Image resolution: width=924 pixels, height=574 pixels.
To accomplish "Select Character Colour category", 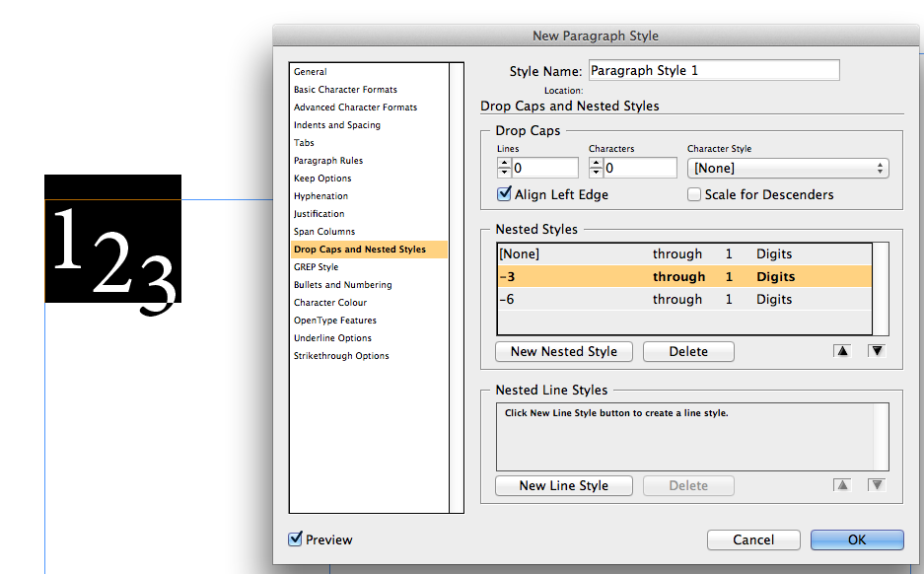I will (x=330, y=303).
